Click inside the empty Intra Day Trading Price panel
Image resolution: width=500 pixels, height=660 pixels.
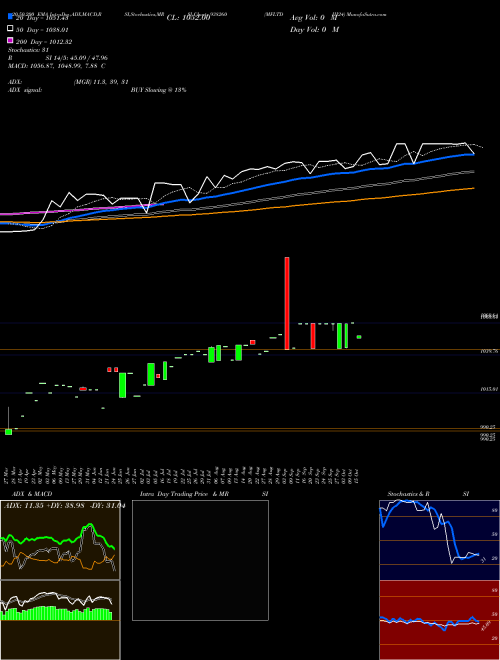tap(200, 560)
